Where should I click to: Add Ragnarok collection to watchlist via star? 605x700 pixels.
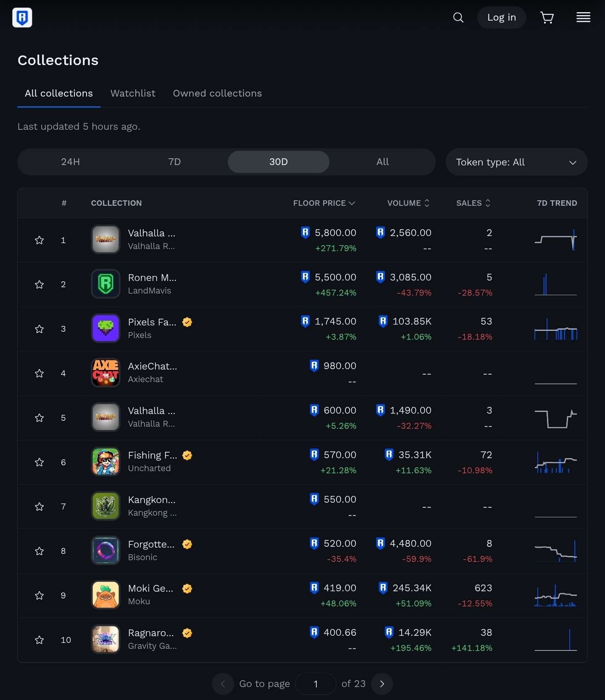39,640
